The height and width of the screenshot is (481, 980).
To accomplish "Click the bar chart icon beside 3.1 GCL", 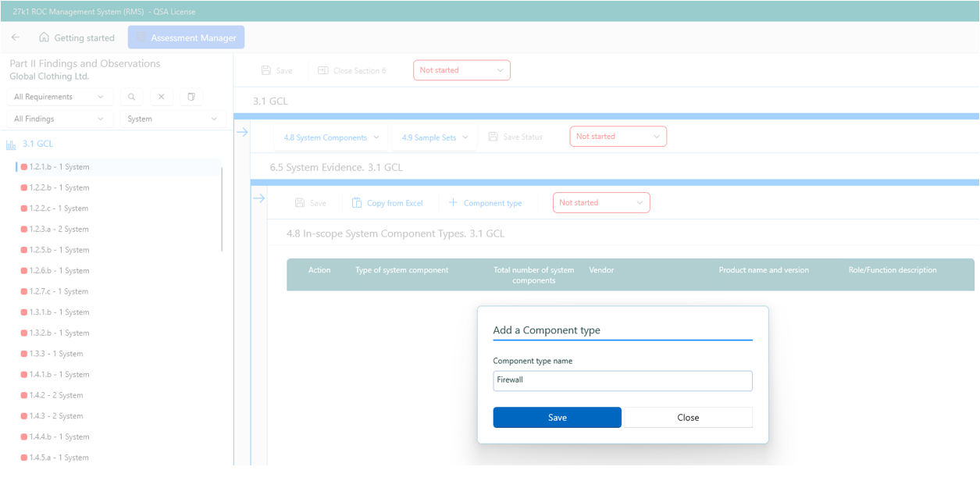I will pos(11,144).
